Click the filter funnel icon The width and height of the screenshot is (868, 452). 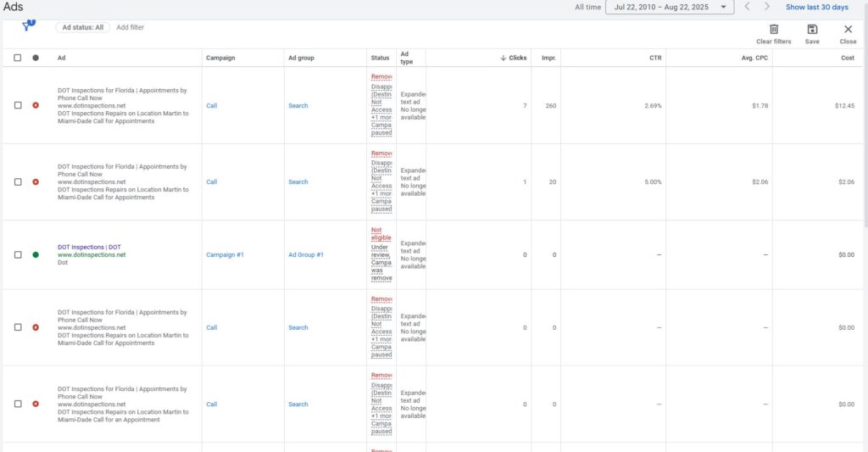point(28,25)
